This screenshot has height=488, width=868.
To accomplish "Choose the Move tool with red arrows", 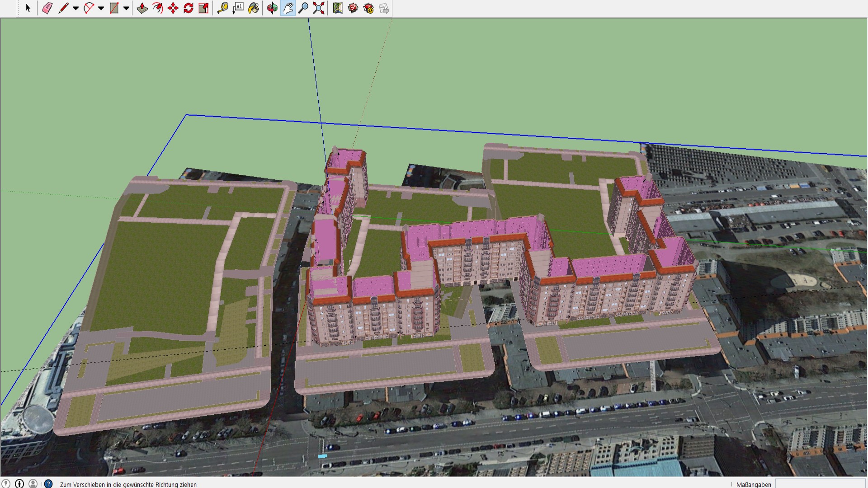I will pyautogui.click(x=173, y=8).
